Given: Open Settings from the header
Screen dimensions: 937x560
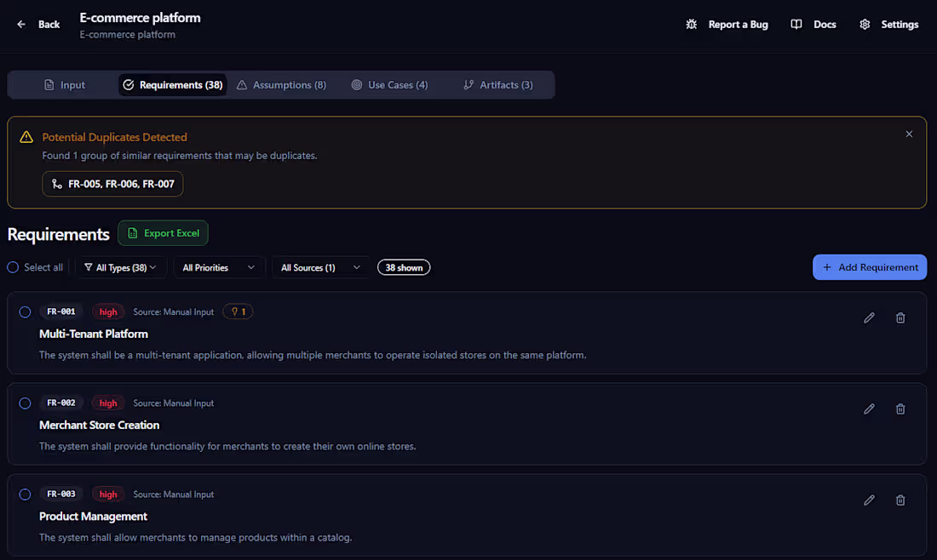Looking at the screenshot, I should [900, 25].
